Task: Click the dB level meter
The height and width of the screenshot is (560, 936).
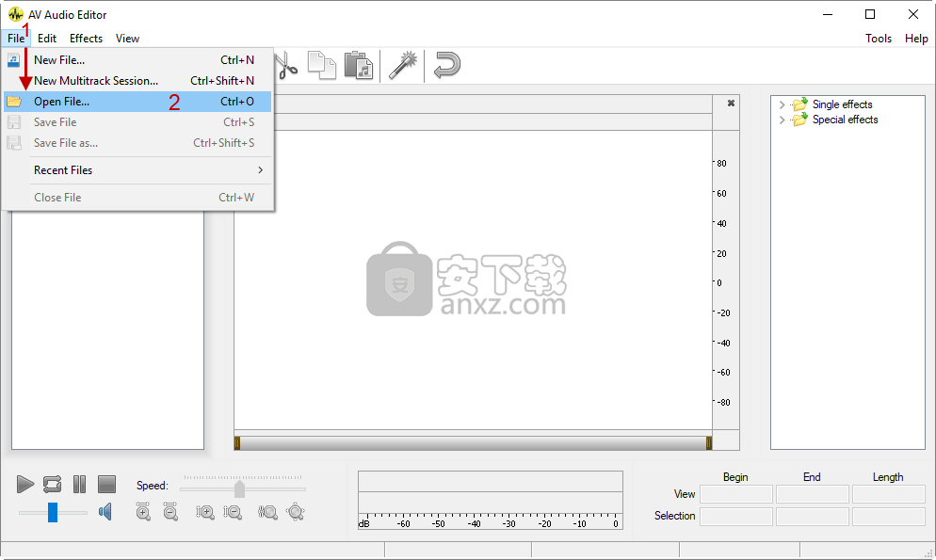Action: (490, 501)
